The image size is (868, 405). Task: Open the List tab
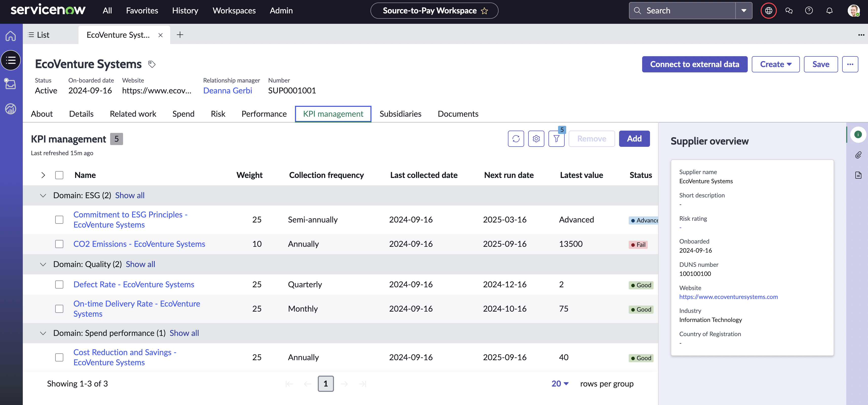tap(39, 35)
